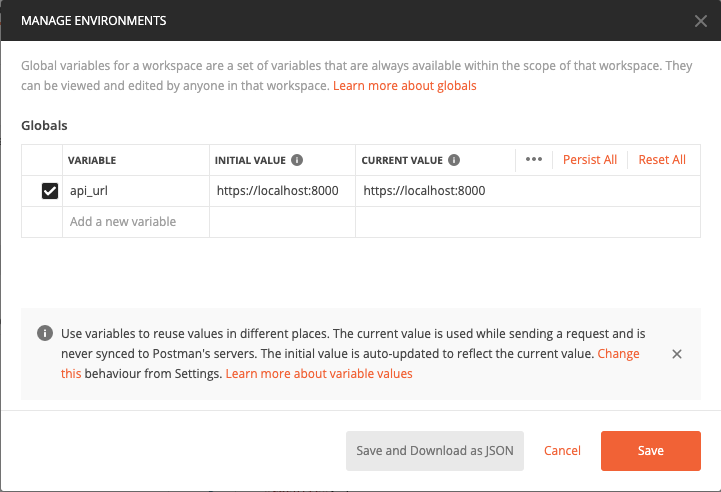
Task: Click the CURRENT VALUE column header text
Action: coord(402,160)
